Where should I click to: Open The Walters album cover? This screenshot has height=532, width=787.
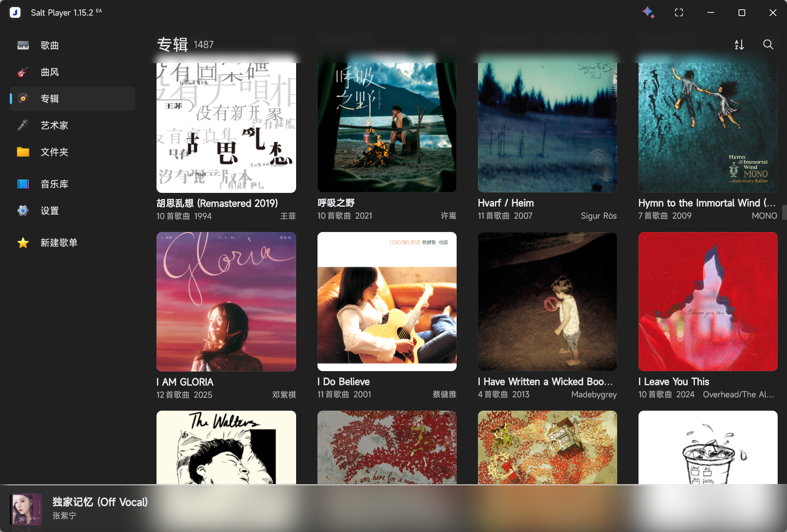click(x=226, y=447)
